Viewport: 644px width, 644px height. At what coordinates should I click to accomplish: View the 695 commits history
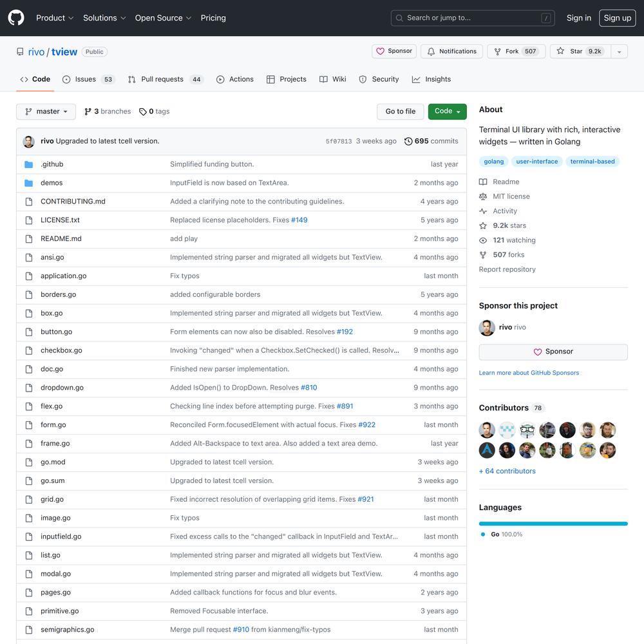[x=431, y=141]
